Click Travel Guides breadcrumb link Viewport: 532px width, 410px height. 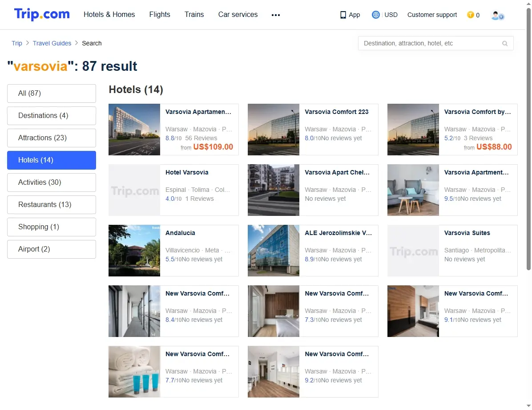[x=52, y=43]
